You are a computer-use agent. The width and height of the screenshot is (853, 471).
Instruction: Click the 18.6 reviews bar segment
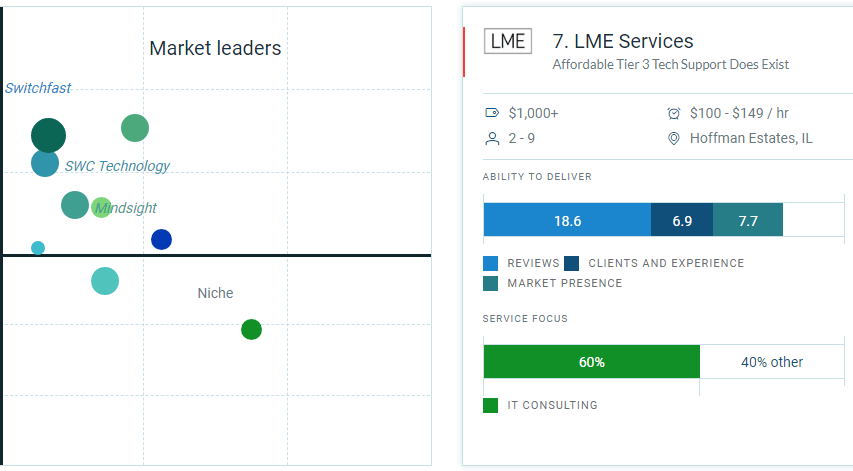(x=567, y=221)
